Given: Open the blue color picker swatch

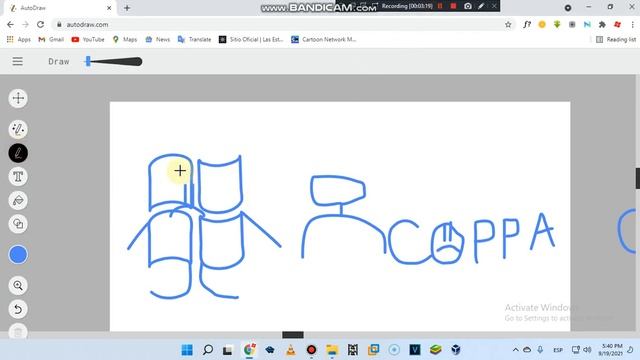Looking at the screenshot, I should [x=18, y=254].
